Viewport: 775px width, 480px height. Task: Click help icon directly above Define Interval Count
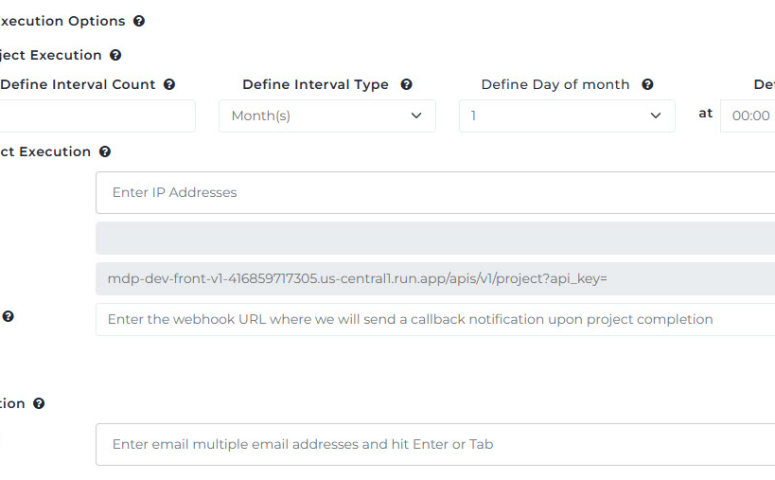pos(115,56)
